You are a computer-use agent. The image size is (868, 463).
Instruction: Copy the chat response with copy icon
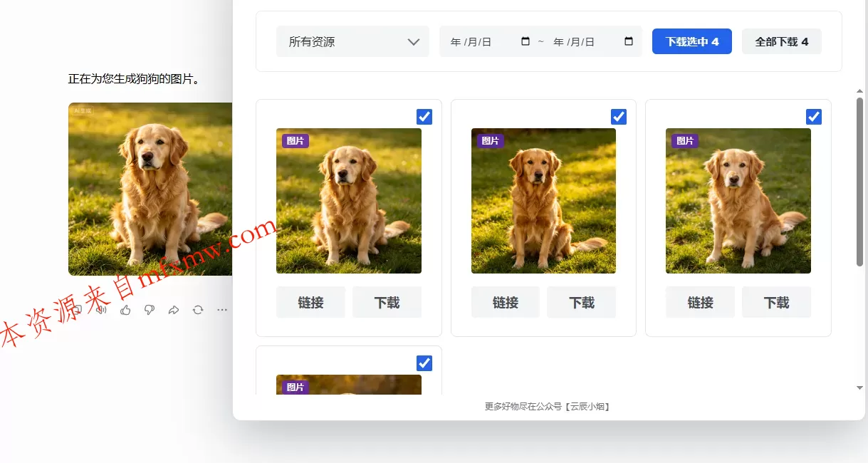78,310
